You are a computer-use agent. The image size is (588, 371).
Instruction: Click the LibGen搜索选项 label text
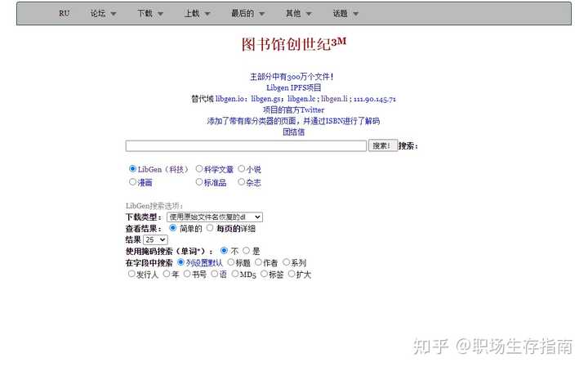pyautogui.click(x=154, y=206)
